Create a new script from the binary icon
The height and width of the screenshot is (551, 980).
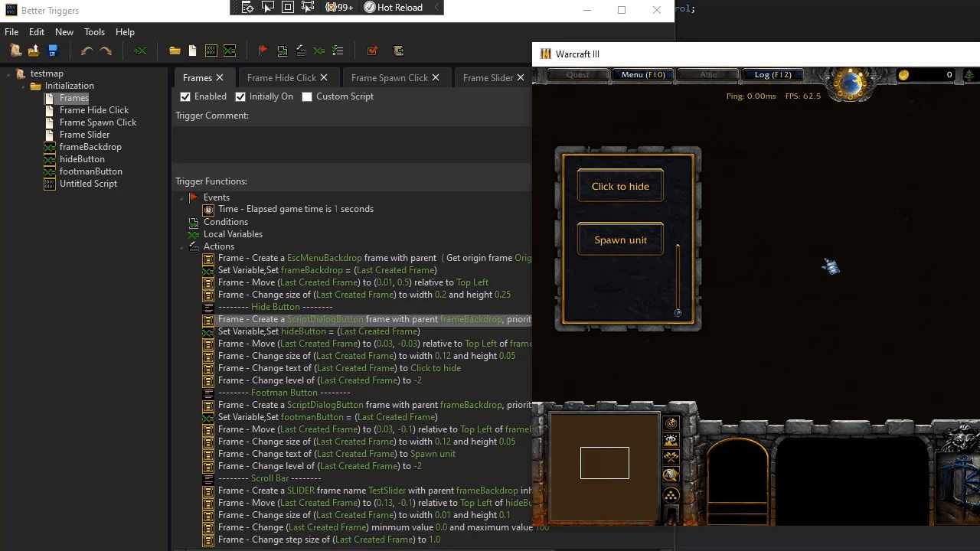point(211,51)
